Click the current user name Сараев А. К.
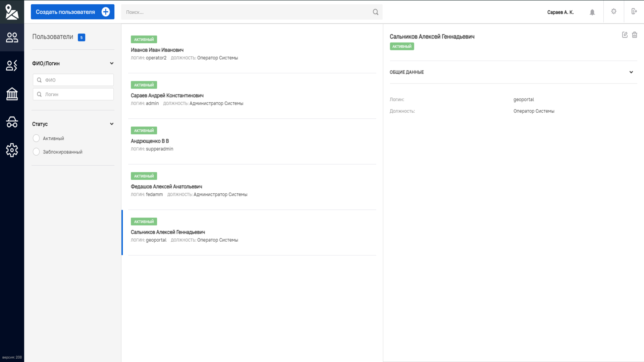This screenshot has height=362, width=644. coord(560,12)
